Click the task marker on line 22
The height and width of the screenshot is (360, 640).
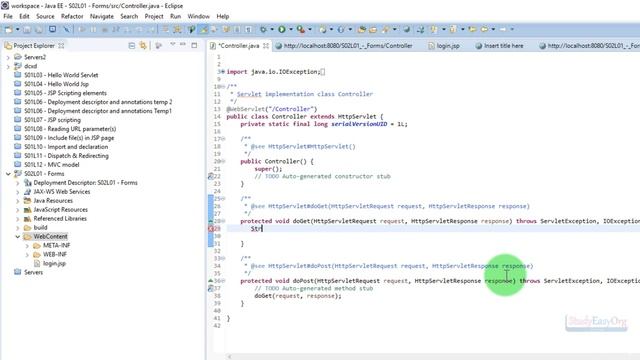[x=211, y=176]
